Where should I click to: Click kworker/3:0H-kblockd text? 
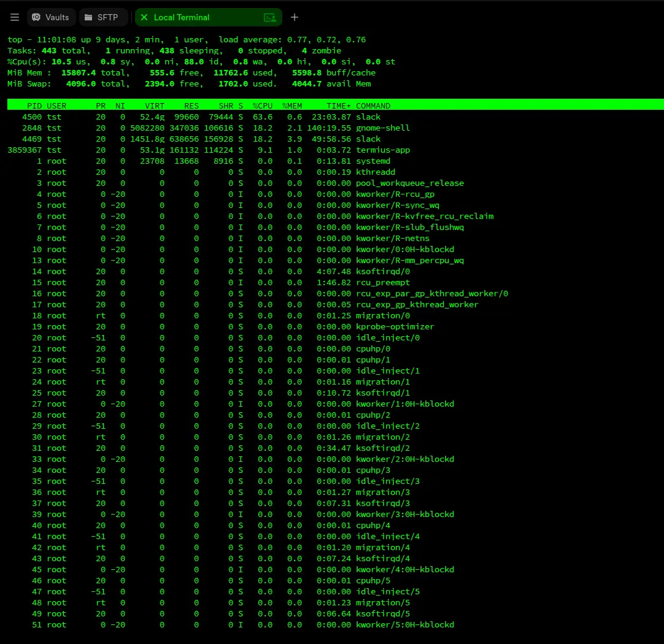pos(405,514)
